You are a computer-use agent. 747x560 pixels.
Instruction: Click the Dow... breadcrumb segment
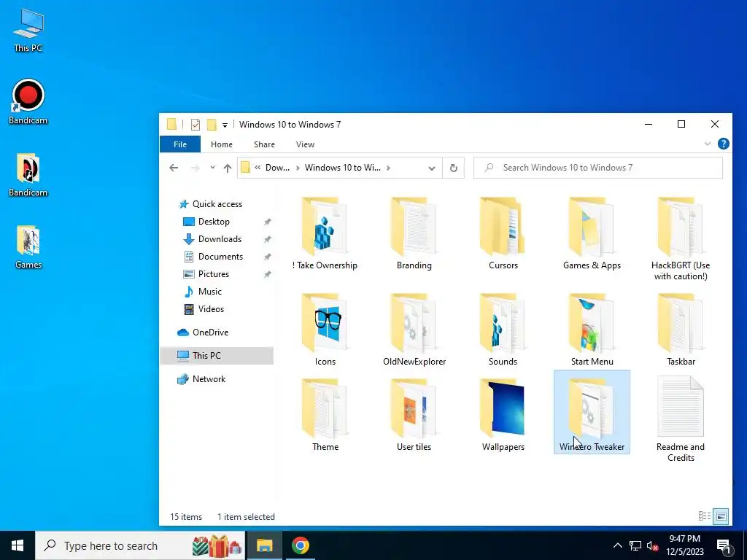point(277,168)
